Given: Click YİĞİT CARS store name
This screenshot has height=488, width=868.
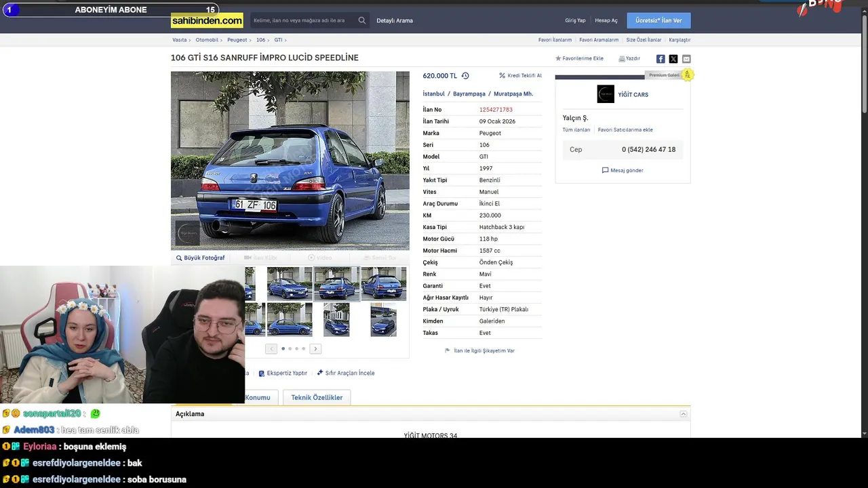Looking at the screenshot, I should [x=633, y=95].
